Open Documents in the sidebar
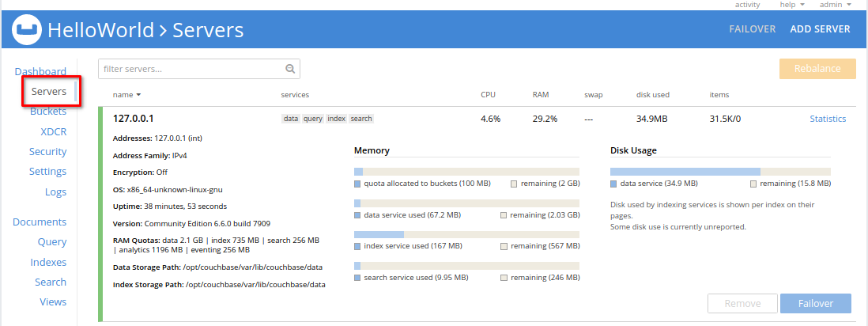Image resolution: width=868 pixels, height=326 pixels. pyautogui.click(x=40, y=222)
